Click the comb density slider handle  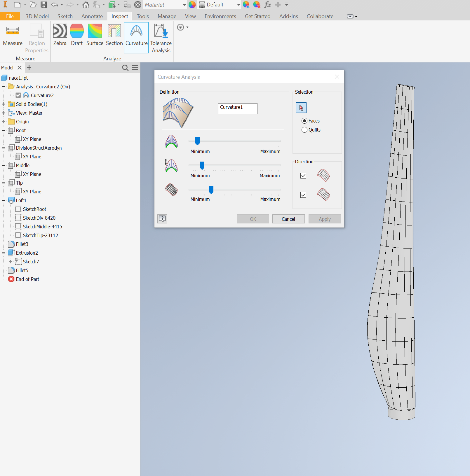[197, 141]
